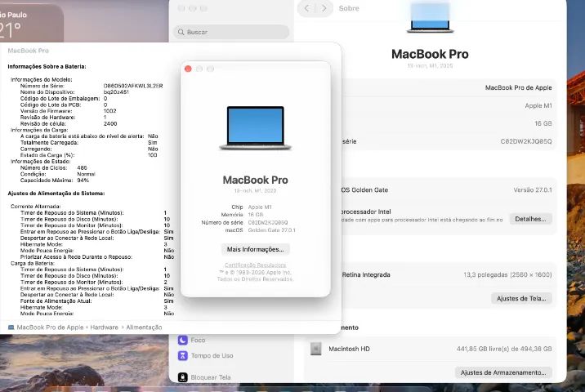Click 'Revisão de célula:' row
Screen dimensions: 585x392
coord(69,123)
